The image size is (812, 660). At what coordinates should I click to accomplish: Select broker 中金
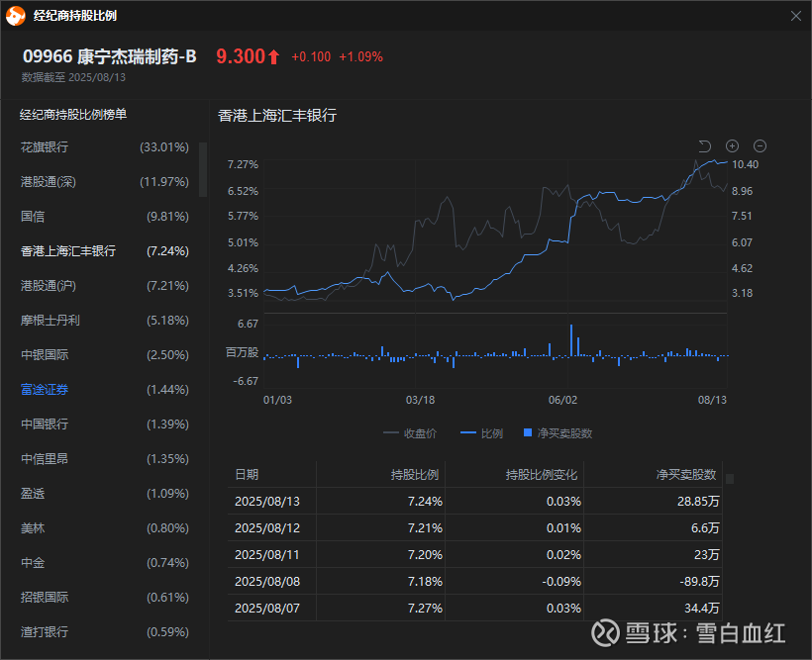coord(105,563)
